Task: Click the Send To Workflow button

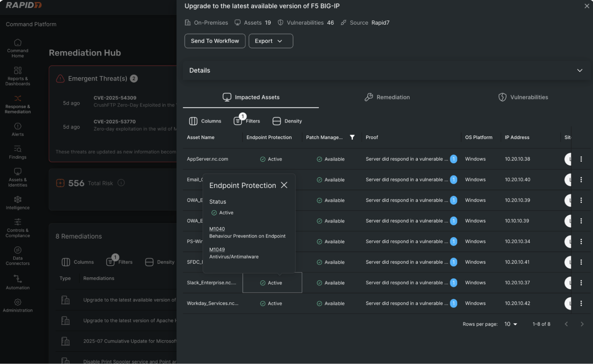Action: (x=214, y=41)
